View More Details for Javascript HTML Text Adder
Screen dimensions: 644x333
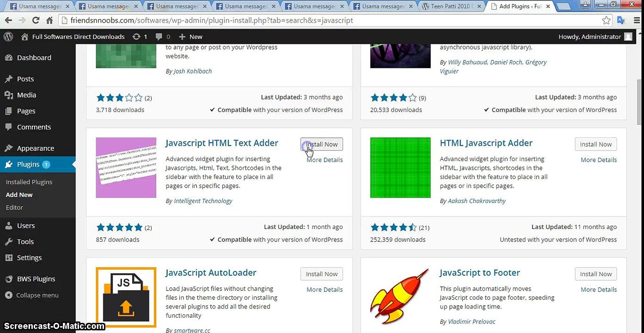325,160
